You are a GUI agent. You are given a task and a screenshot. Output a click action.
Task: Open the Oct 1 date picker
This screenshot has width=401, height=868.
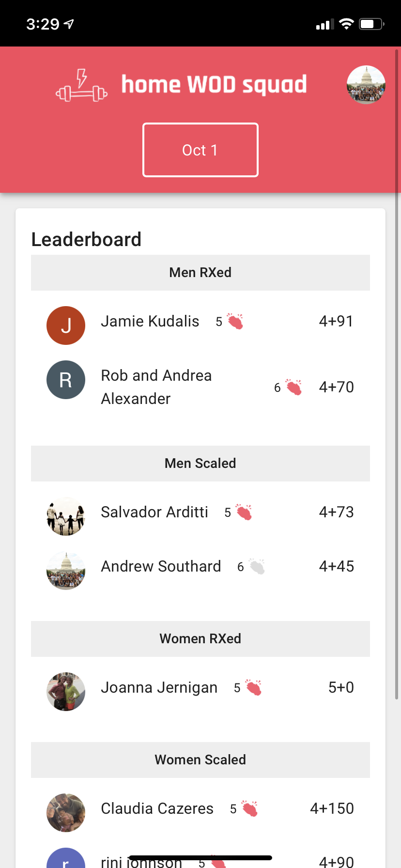[200, 150]
